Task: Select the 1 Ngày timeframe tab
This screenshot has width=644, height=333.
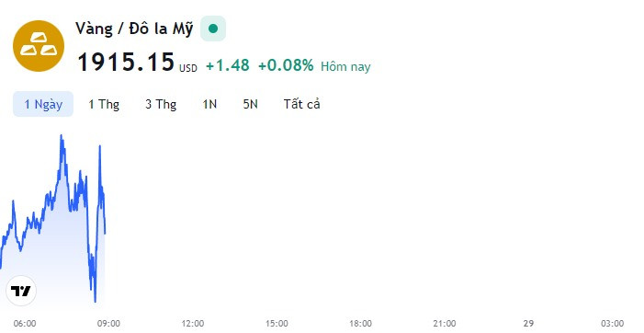Action: 43,104
